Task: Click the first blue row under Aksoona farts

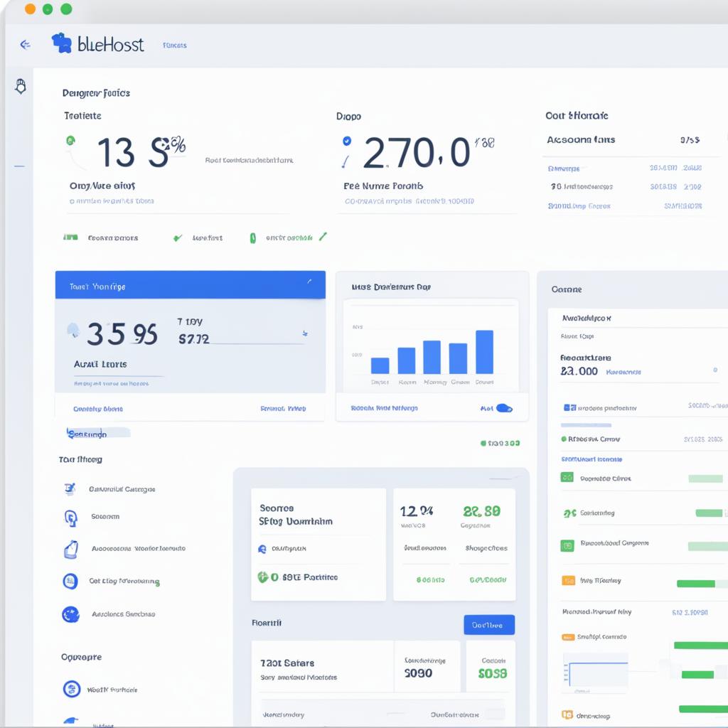Action: coord(624,168)
